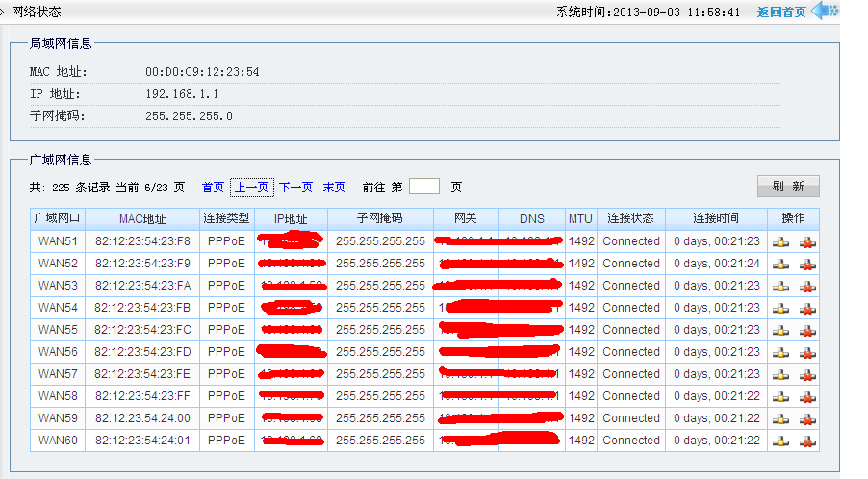Expand the 网络状态 title arrow
The image size is (868, 479).
coord(4,13)
